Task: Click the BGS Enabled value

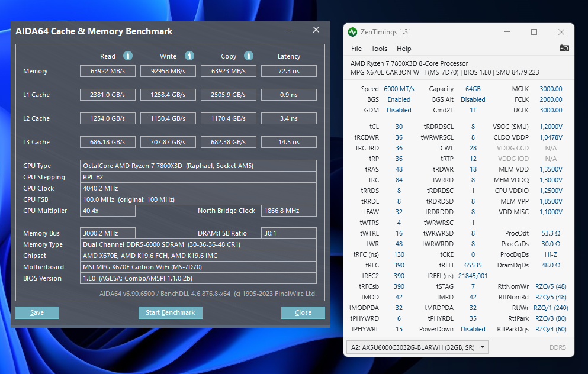Action: [399, 99]
